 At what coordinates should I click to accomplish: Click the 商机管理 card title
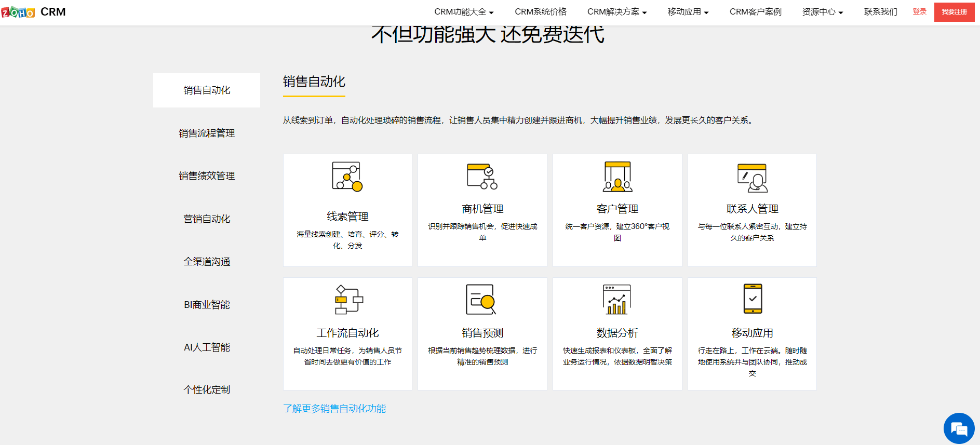coord(482,209)
